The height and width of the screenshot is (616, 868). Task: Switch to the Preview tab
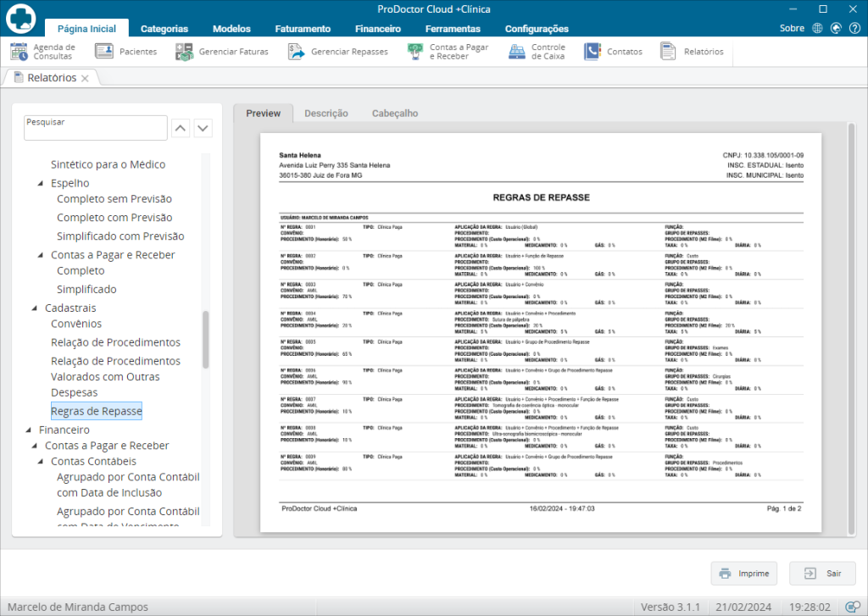click(x=263, y=113)
